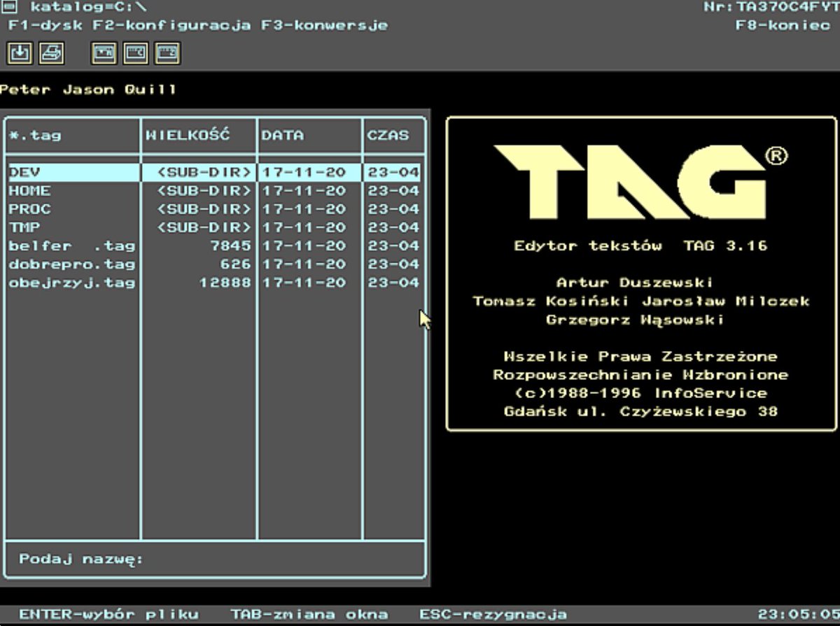Click the katalog=C:\ path label
Image resolution: width=840 pixels, height=626 pixels.
tap(87, 7)
